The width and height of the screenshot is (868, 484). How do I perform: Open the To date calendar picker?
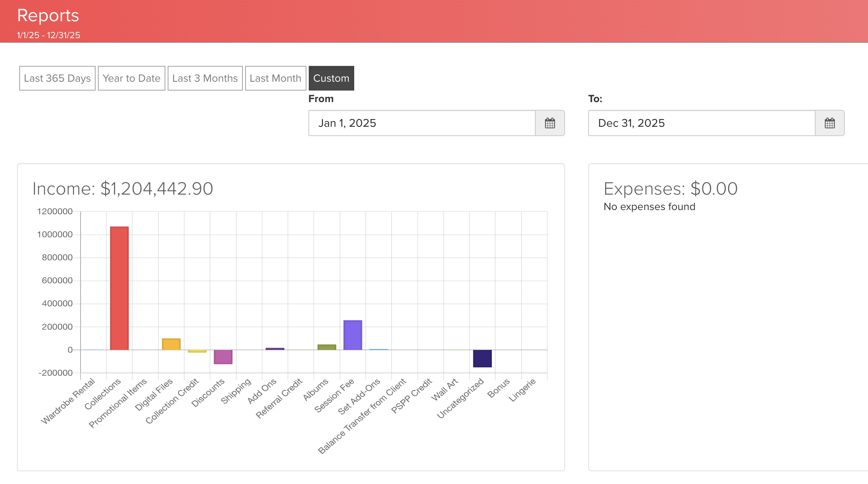click(x=829, y=123)
